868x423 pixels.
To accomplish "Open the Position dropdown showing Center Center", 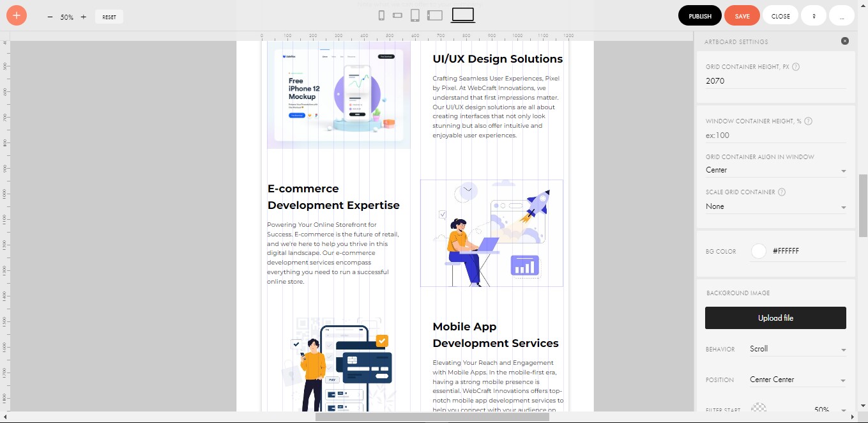I will click(x=798, y=380).
